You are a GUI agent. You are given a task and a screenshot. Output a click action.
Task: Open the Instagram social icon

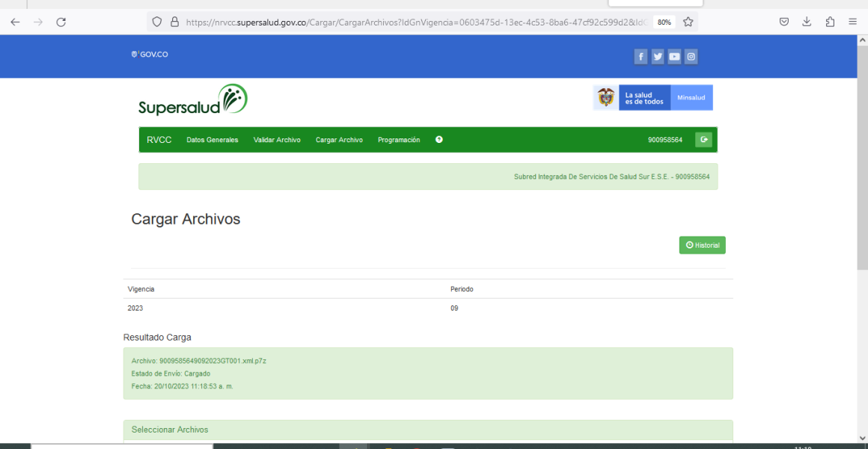pyautogui.click(x=691, y=56)
